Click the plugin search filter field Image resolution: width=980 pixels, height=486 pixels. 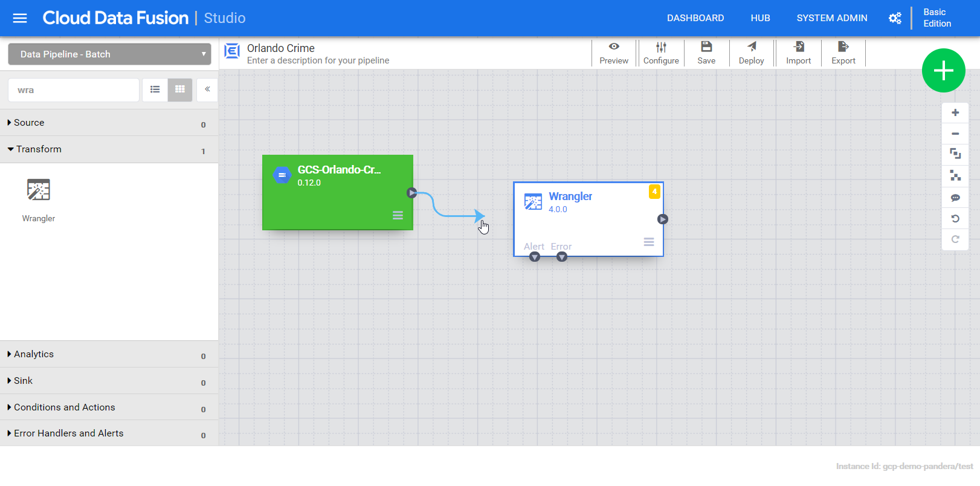74,90
